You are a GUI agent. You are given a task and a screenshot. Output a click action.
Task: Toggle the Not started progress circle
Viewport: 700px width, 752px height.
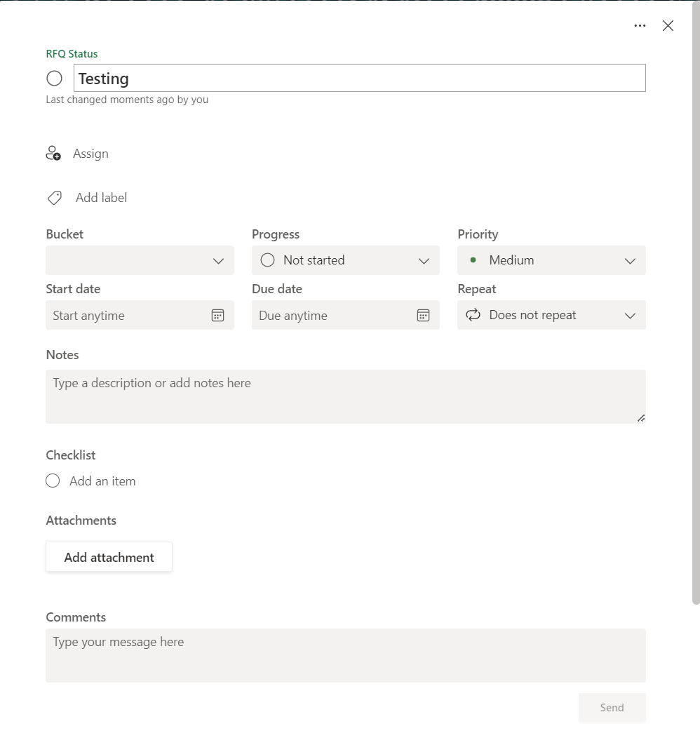click(267, 260)
